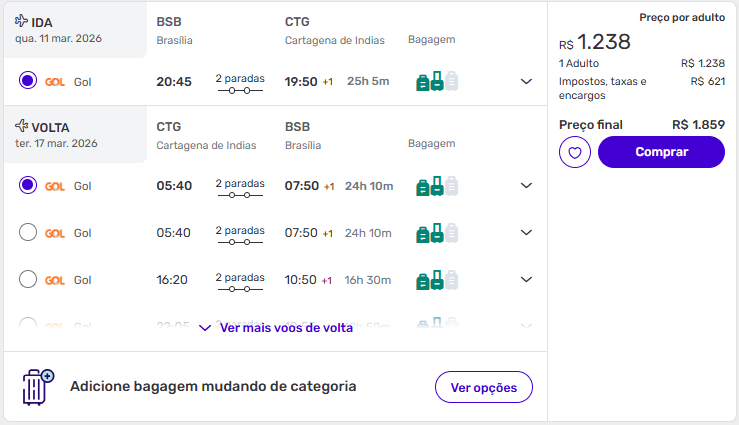Image resolution: width=739 pixels, height=425 pixels.
Task: Expand details of the 16:20 return flight
Action: point(527,280)
